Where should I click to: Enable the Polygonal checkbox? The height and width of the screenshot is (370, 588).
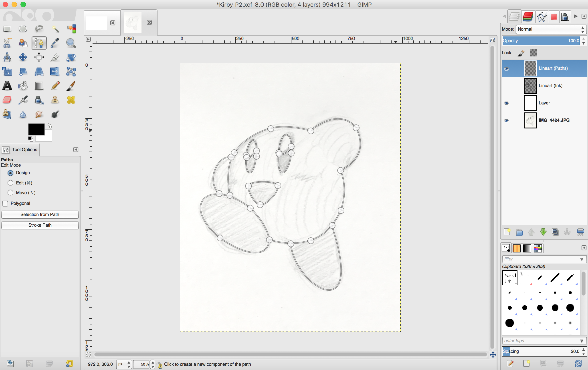tap(5, 203)
